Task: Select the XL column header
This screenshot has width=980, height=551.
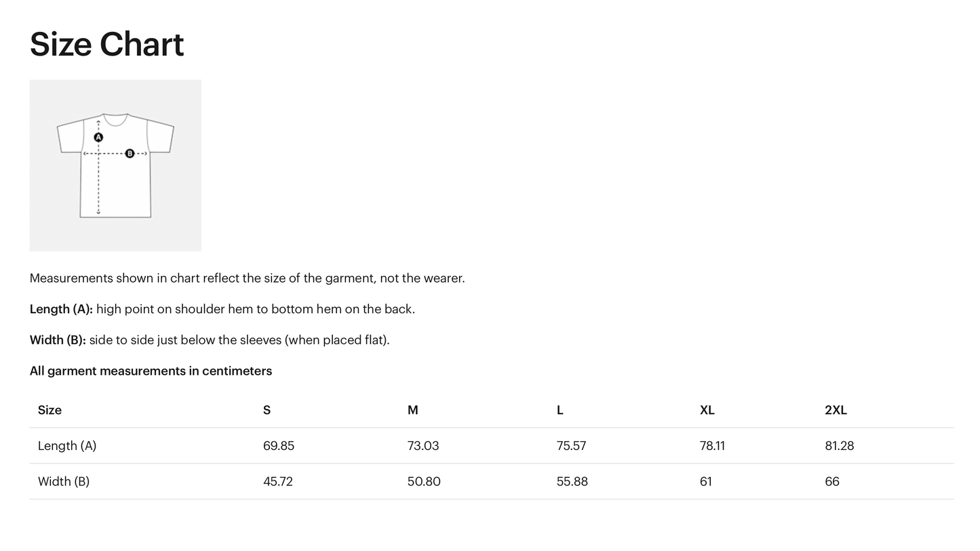Action: pyautogui.click(x=707, y=410)
